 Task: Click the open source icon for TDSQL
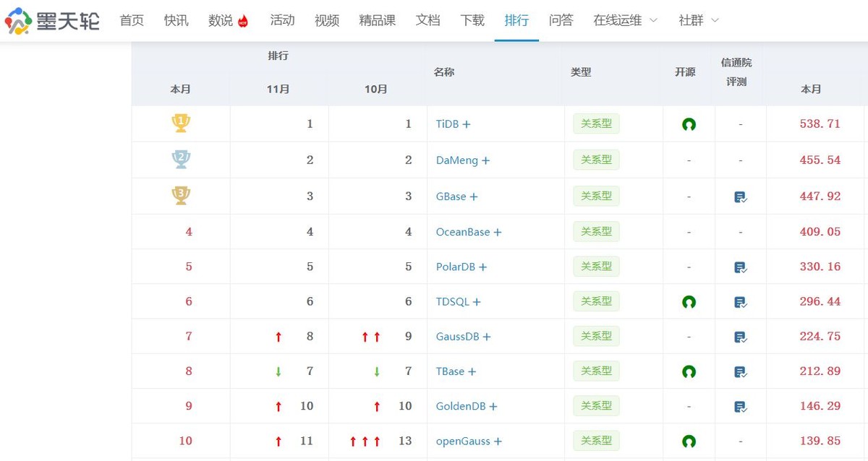pos(689,301)
